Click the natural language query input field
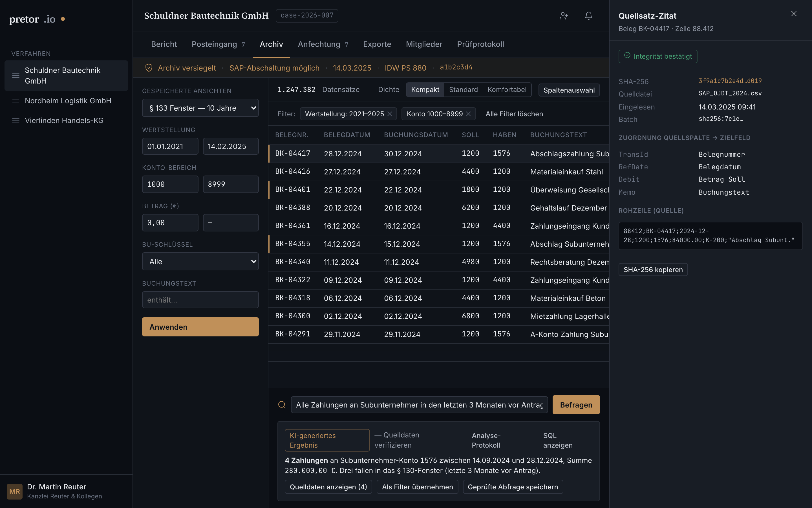 point(419,405)
